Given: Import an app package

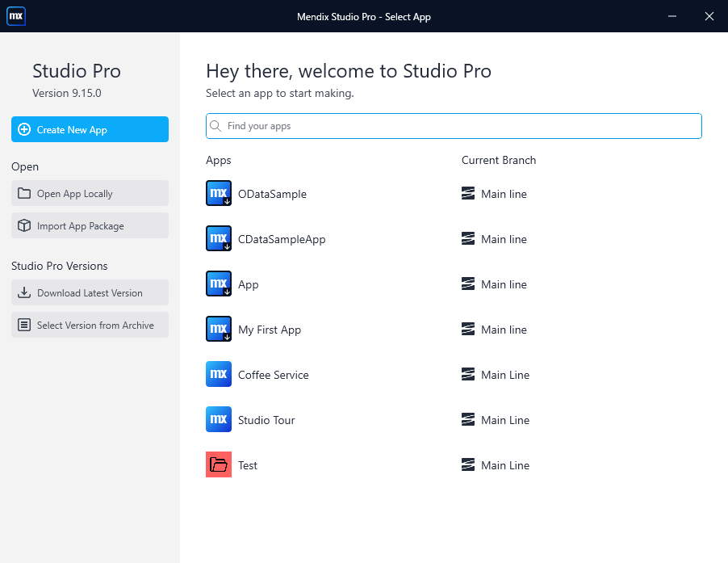Looking at the screenshot, I should (x=90, y=225).
